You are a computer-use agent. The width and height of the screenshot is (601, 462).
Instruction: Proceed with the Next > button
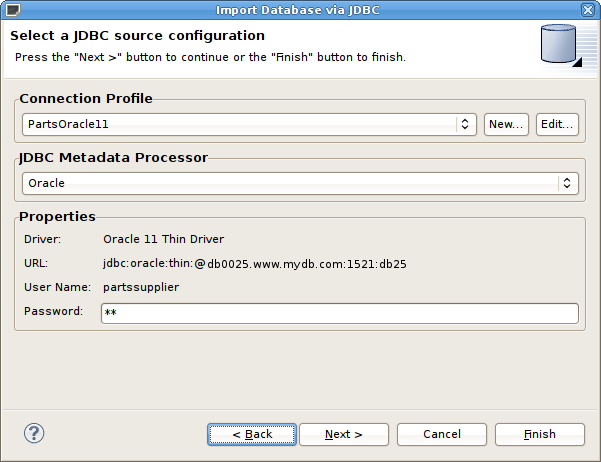click(343, 434)
